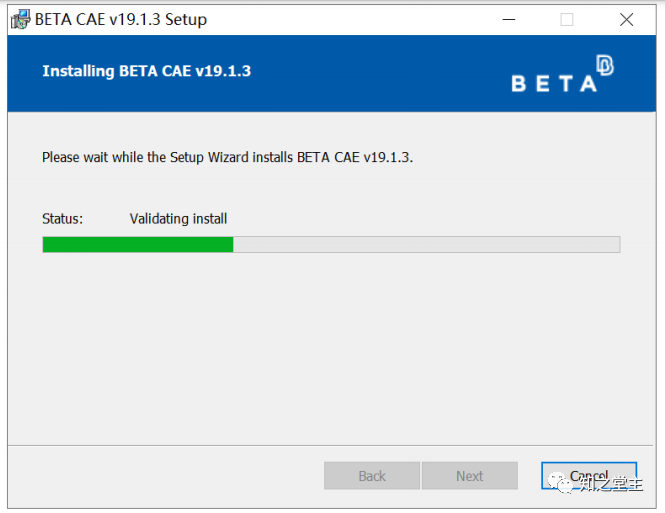Viewport: 665px width, 513px height.
Task: Click the green filled part of the progress bar
Action: [138, 245]
